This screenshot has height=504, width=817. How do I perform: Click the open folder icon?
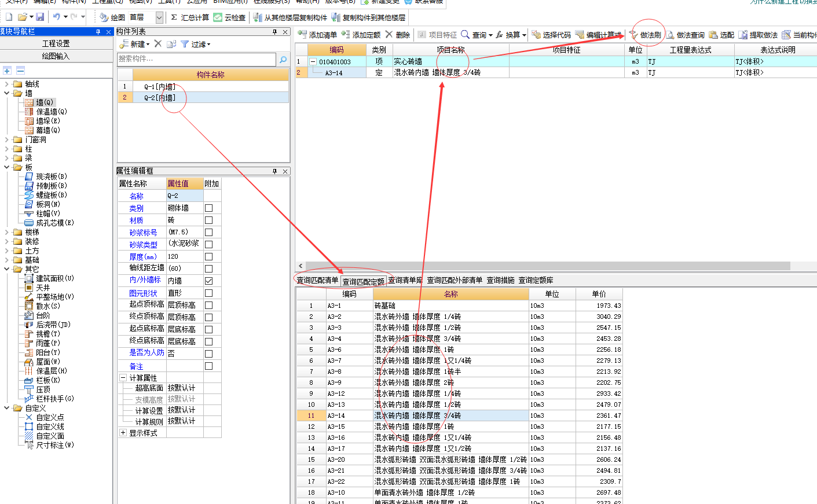coord(22,17)
